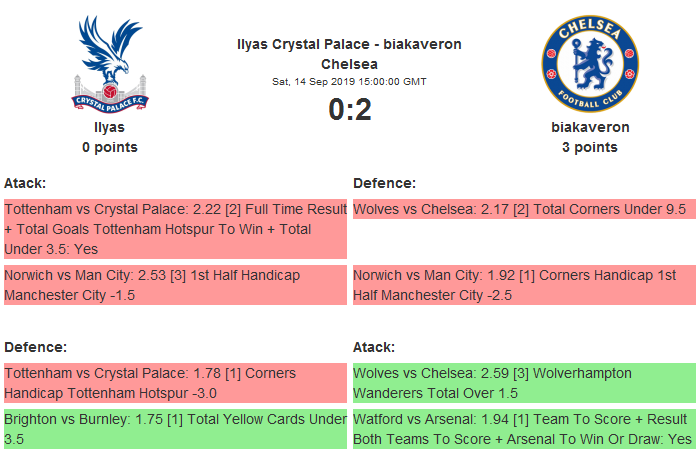Click the left Atack section heading
Screen dimensions: 700x460
26,183
